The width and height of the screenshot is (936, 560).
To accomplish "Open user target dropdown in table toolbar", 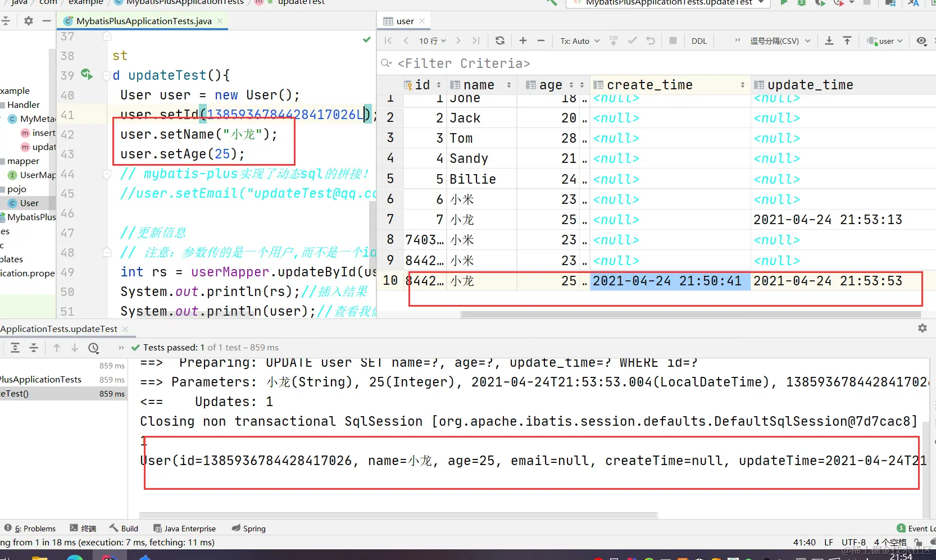I will (x=885, y=41).
